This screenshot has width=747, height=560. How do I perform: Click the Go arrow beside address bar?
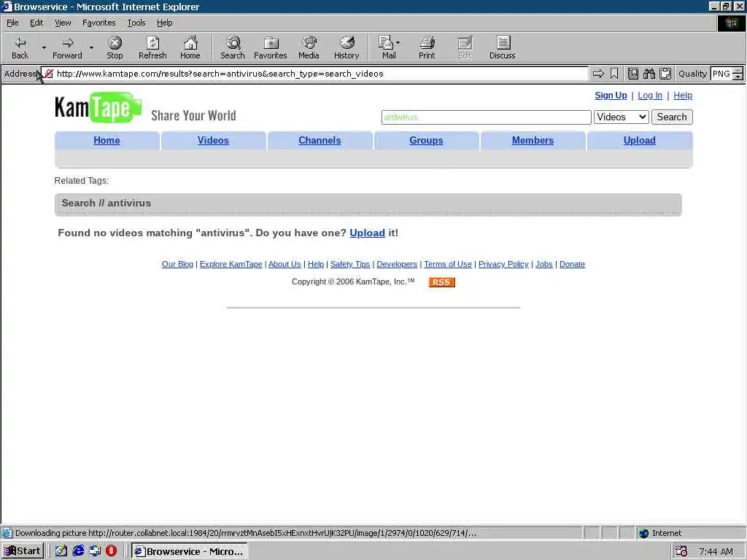point(598,74)
